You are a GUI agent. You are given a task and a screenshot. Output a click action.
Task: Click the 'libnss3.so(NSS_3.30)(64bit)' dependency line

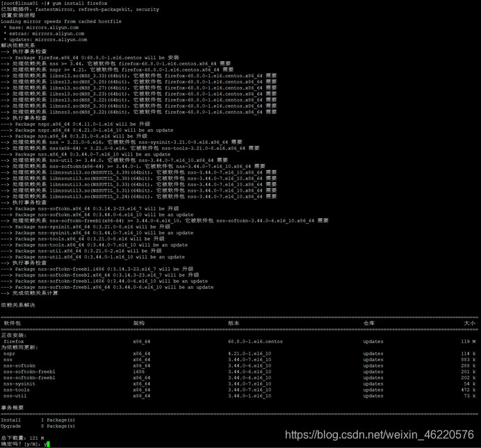click(x=138, y=106)
